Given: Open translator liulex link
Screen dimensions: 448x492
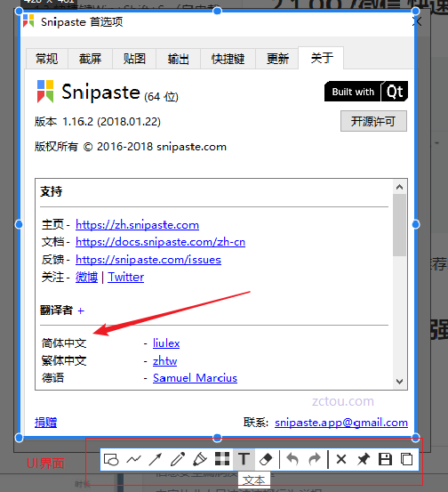Looking at the screenshot, I should click(x=166, y=343).
